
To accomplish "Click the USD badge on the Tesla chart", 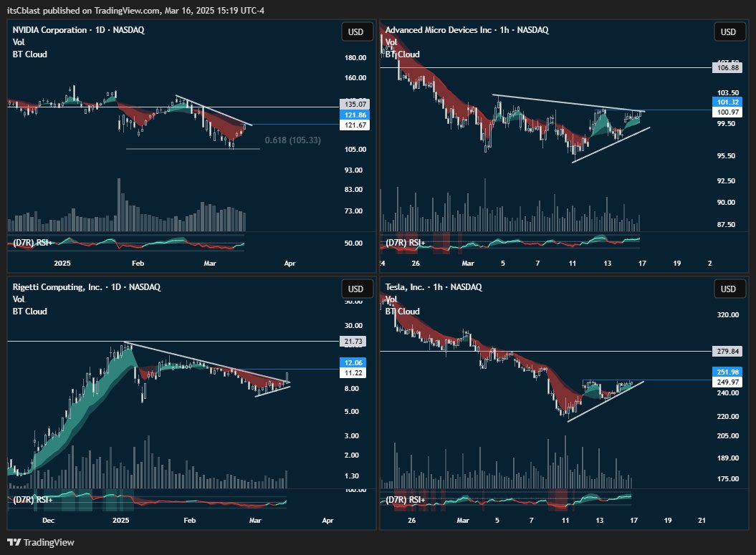I will coord(729,289).
